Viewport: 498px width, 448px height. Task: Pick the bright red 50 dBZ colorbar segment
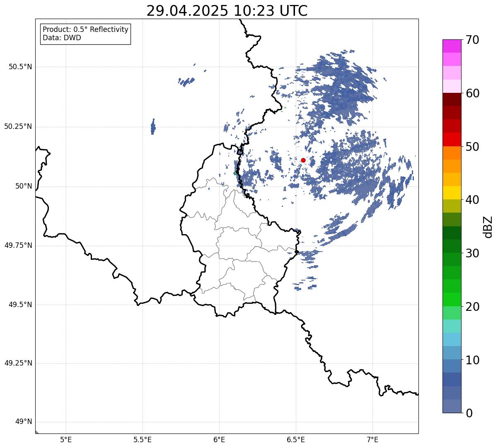[x=452, y=139]
